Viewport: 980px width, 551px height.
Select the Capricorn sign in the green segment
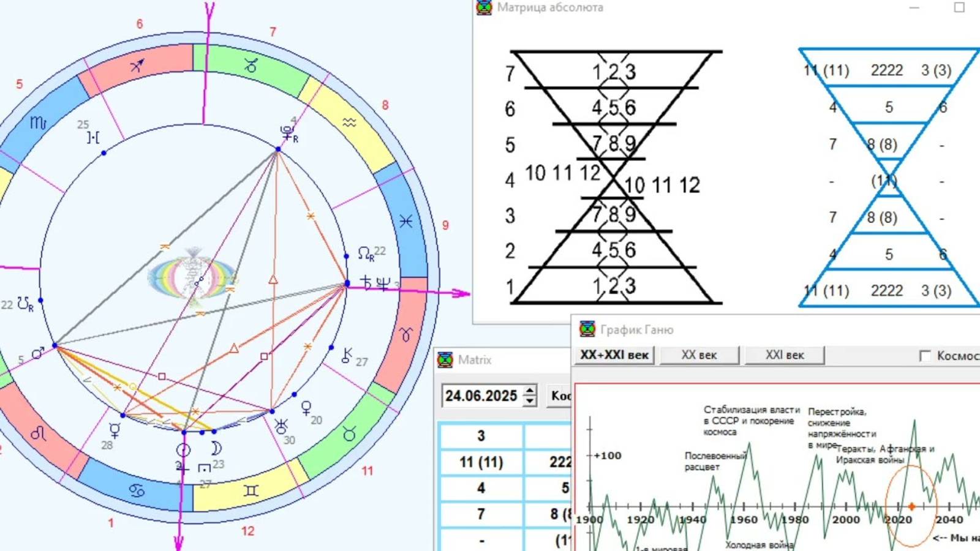(250, 65)
